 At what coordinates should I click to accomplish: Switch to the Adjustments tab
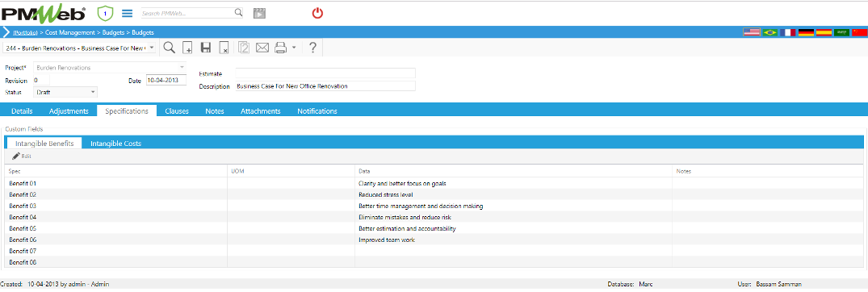click(x=69, y=111)
